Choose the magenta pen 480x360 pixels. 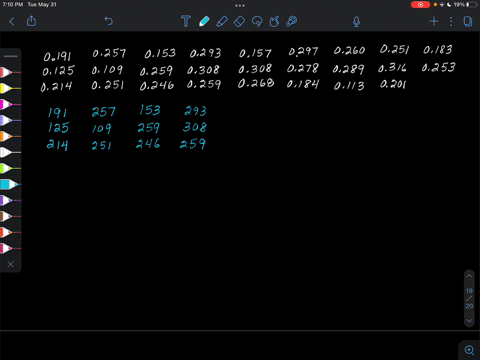[10, 104]
